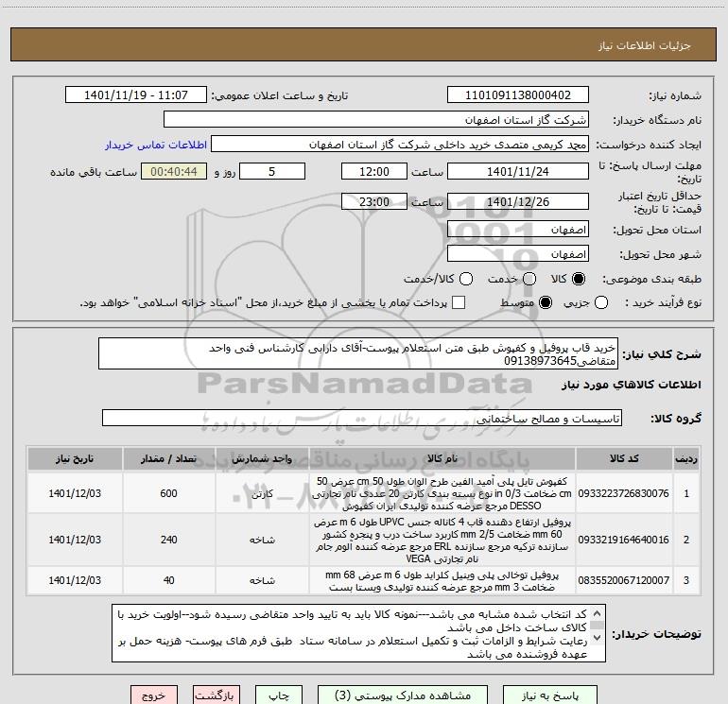Click date 1401/12/03 in row 1

(x=75, y=493)
